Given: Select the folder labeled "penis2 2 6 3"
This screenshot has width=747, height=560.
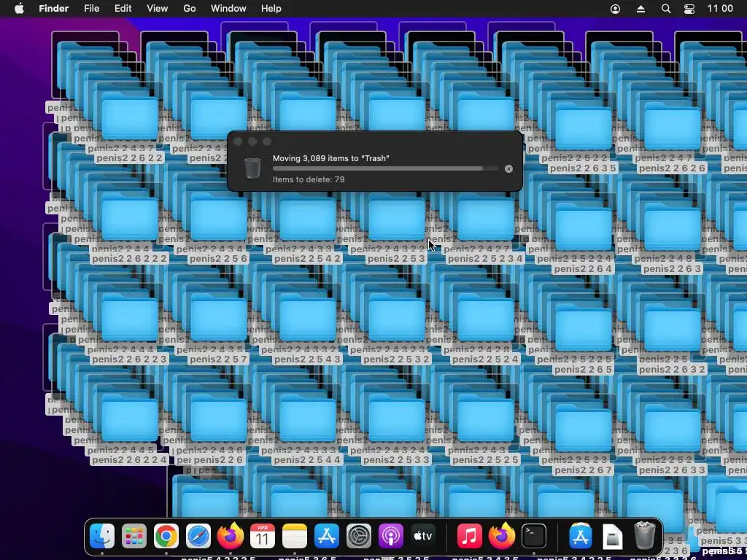Looking at the screenshot, I should tap(672, 230).
